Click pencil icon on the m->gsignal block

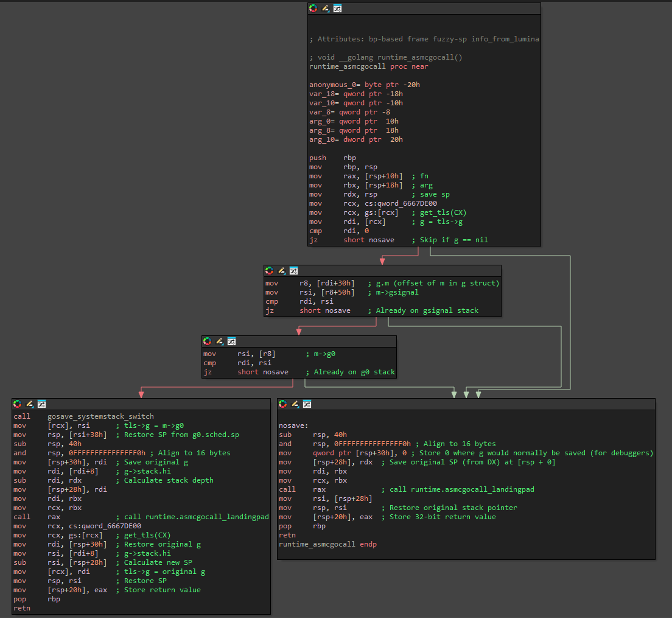coord(281,271)
